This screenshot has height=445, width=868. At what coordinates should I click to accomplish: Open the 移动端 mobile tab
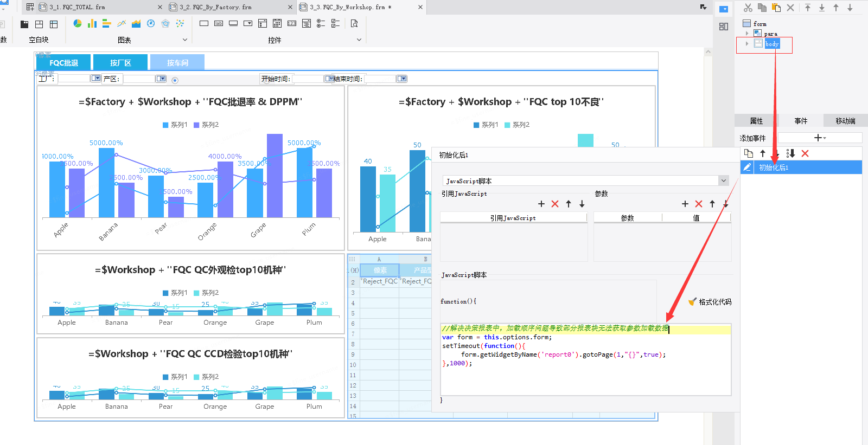[845, 120]
